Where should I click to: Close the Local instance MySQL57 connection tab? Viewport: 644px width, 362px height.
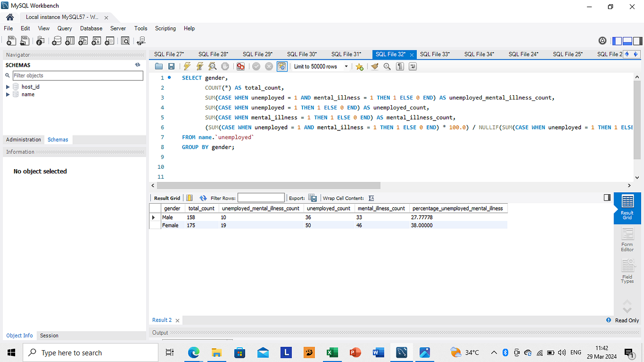coord(106,18)
